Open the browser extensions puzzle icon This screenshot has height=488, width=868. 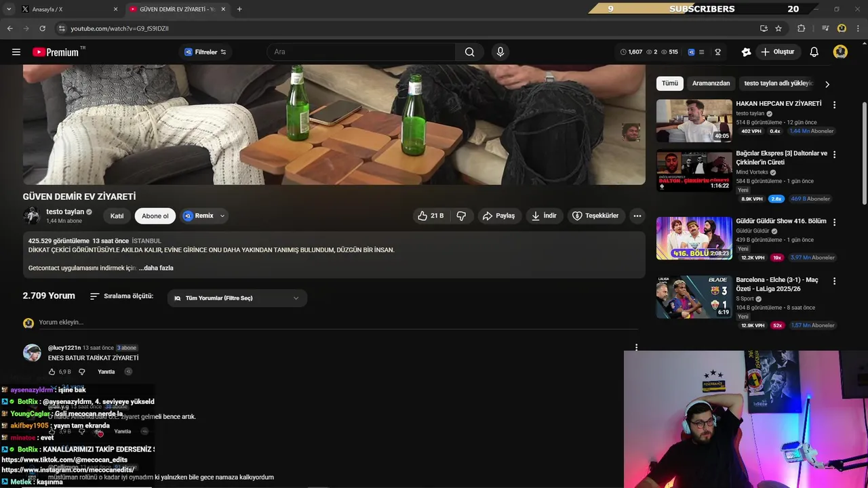click(x=801, y=28)
